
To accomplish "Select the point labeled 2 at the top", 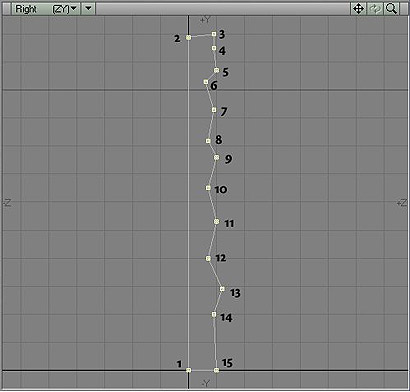I will coord(189,38).
